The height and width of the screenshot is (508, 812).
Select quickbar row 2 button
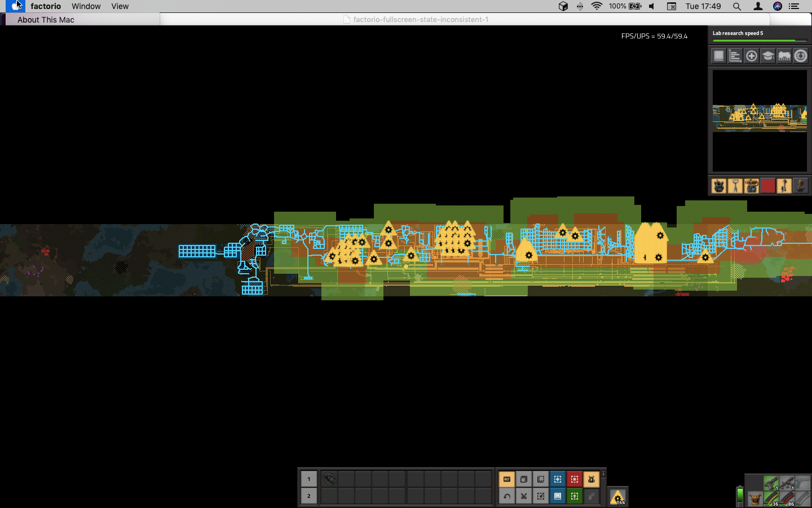(x=308, y=496)
